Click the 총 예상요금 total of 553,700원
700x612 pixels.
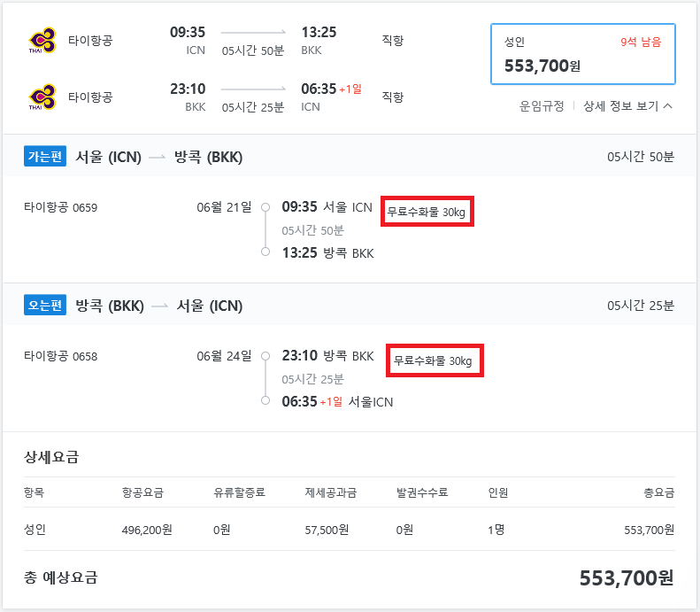pyautogui.click(x=626, y=578)
